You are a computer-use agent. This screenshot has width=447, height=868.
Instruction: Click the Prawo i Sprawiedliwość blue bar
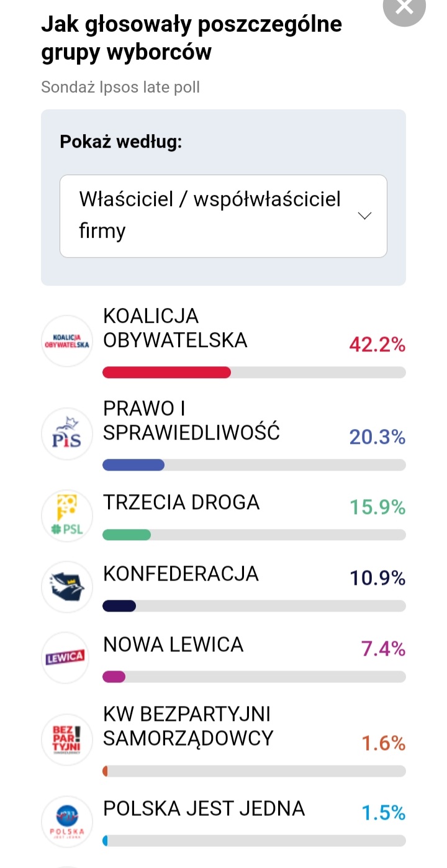[133, 465]
